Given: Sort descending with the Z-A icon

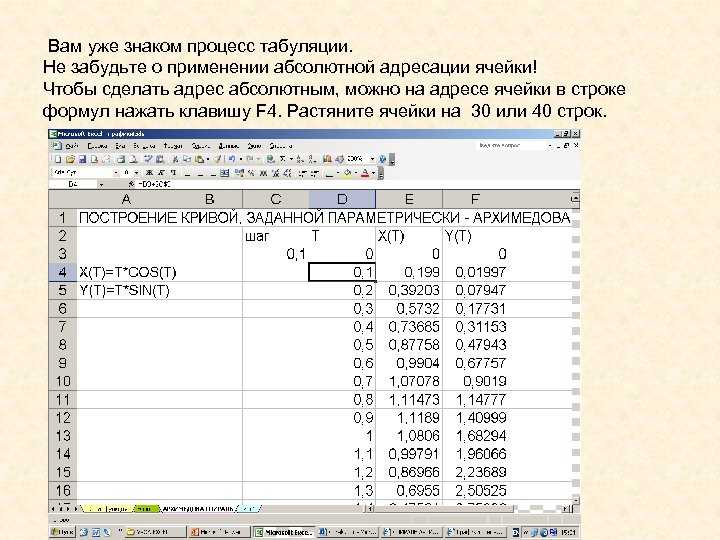Looking at the screenshot, I should coord(311,159).
